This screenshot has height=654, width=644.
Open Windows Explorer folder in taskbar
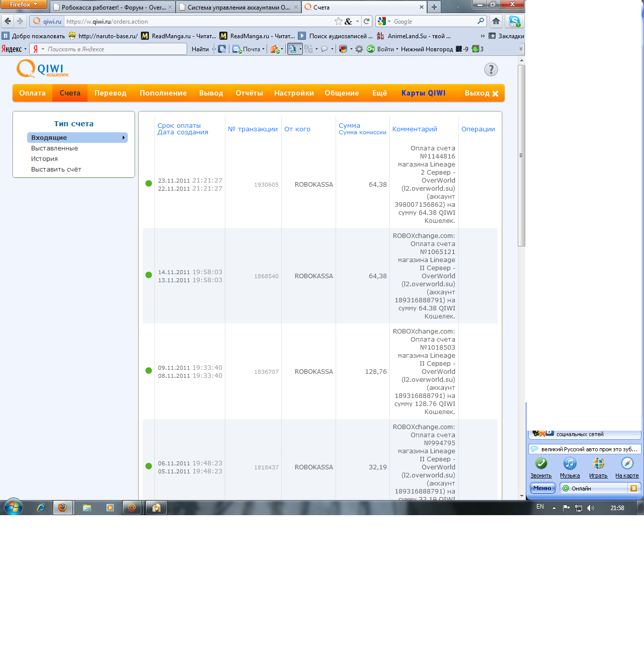click(x=87, y=508)
